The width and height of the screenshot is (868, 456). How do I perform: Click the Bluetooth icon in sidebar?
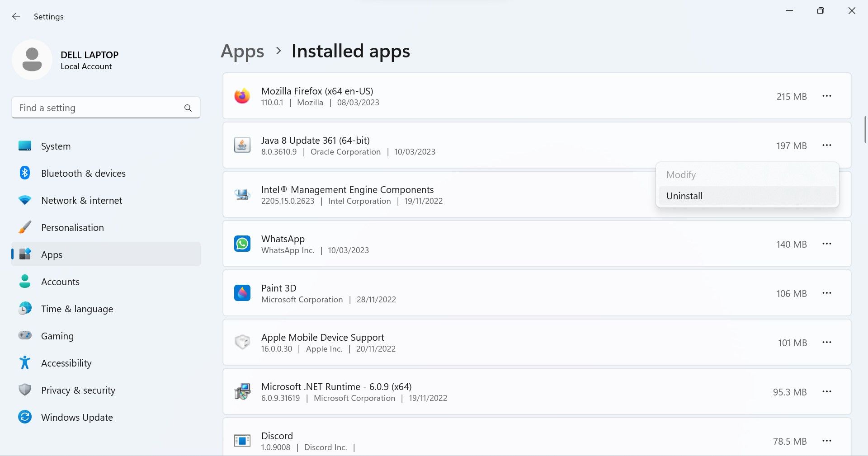coord(25,173)
